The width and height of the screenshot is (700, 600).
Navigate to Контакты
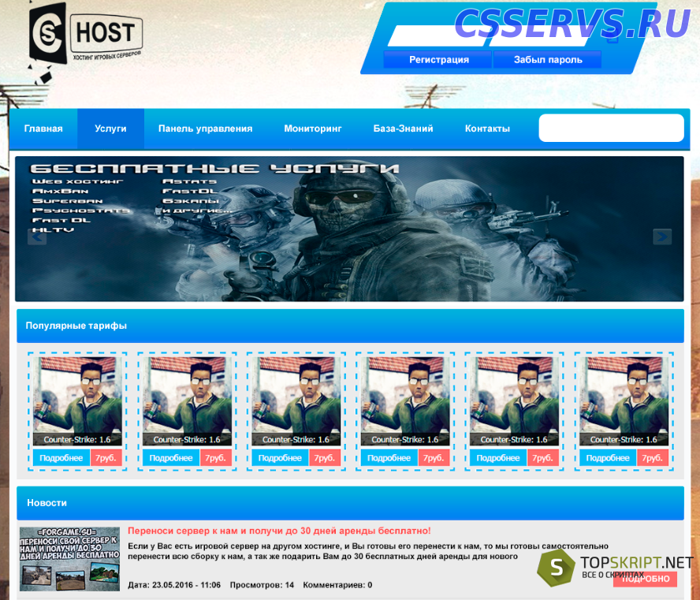pos(487,129)
